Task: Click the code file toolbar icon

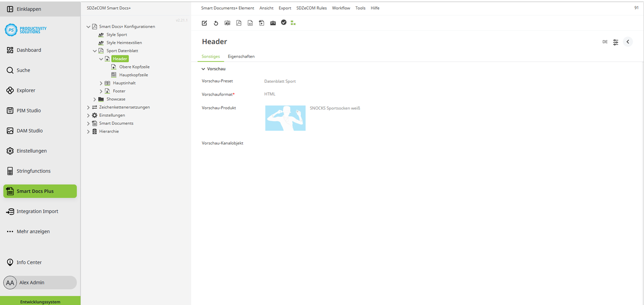Action: (250, 23)
